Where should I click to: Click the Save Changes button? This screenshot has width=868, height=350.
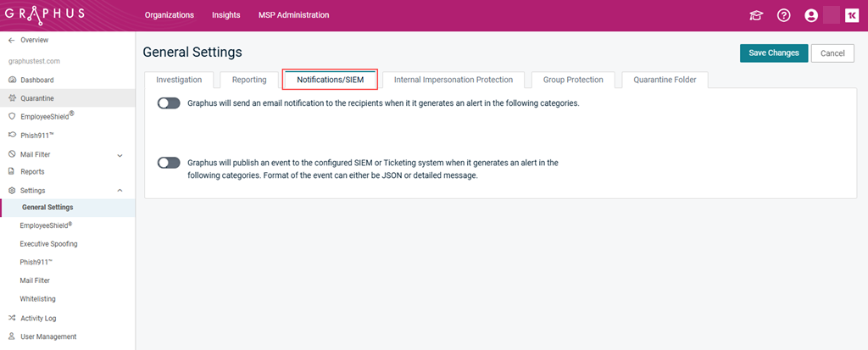(774, 53)
